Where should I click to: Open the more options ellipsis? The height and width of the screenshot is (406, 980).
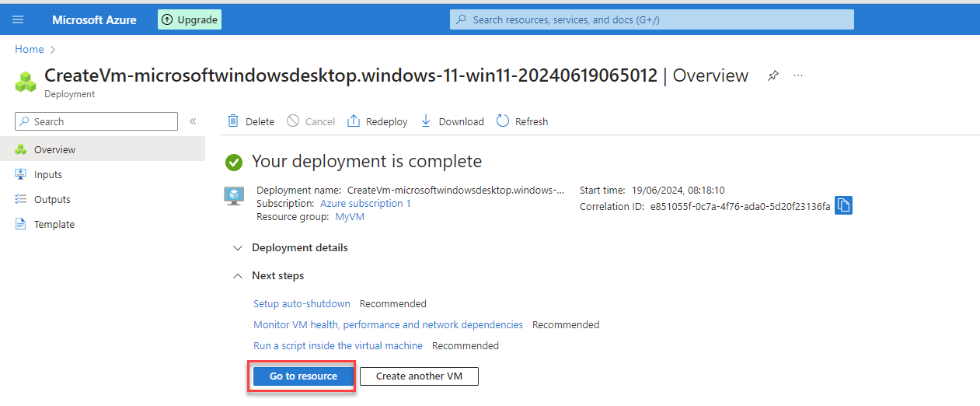point(798,75)
